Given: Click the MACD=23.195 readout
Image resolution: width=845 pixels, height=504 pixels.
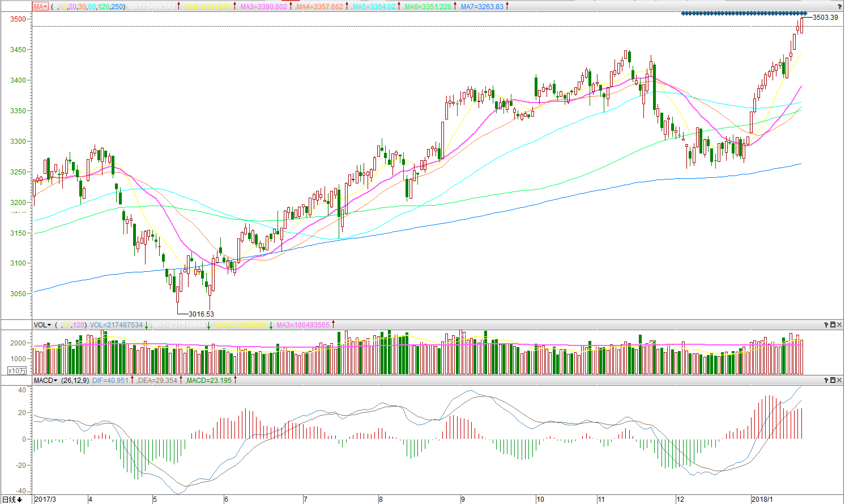Looking at the screenshot, I should click(209, 381).
